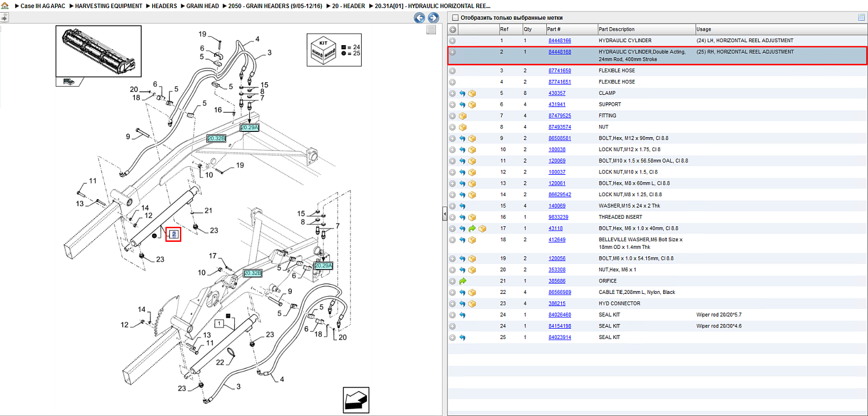Toggle the round add button for HYDRAULIC CYLINDER row 1
The height and width of the screenshot is (416, 868).
(x=453, y=41)
